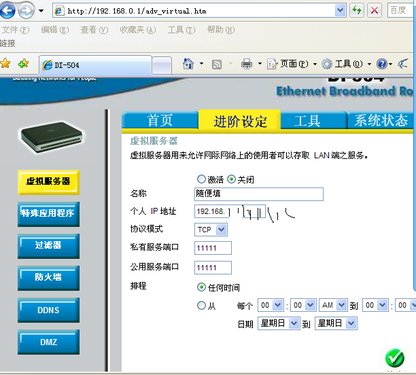Open the 页面 toolbar menu
The height and width of the screenshot is (375, 416).
(x=292, y=64)
